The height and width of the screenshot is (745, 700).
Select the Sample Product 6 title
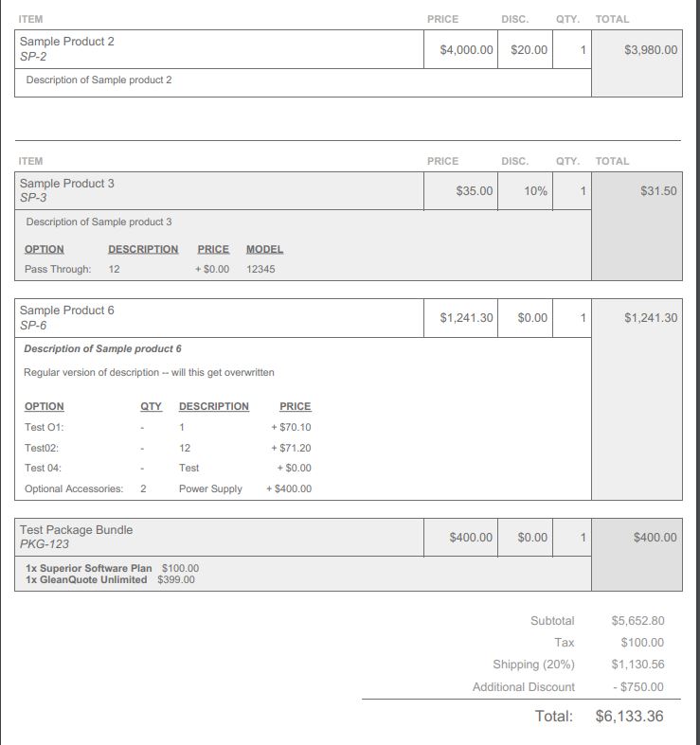click(67, 310)
